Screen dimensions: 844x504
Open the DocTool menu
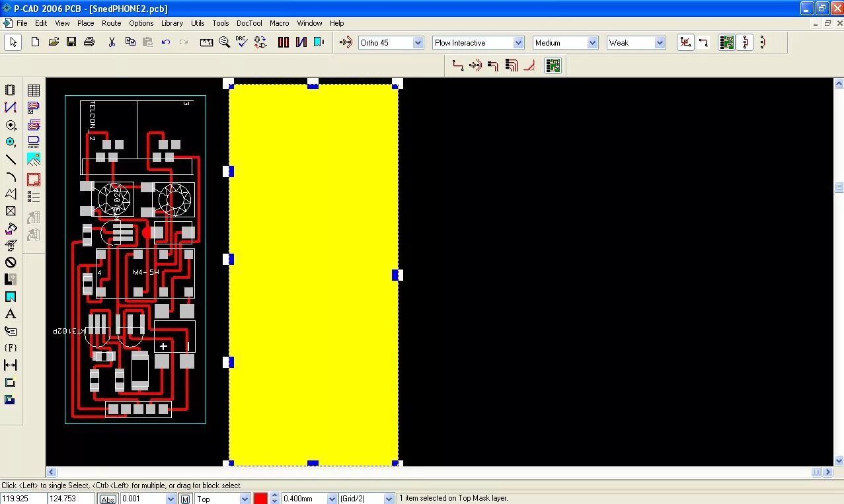249,23
